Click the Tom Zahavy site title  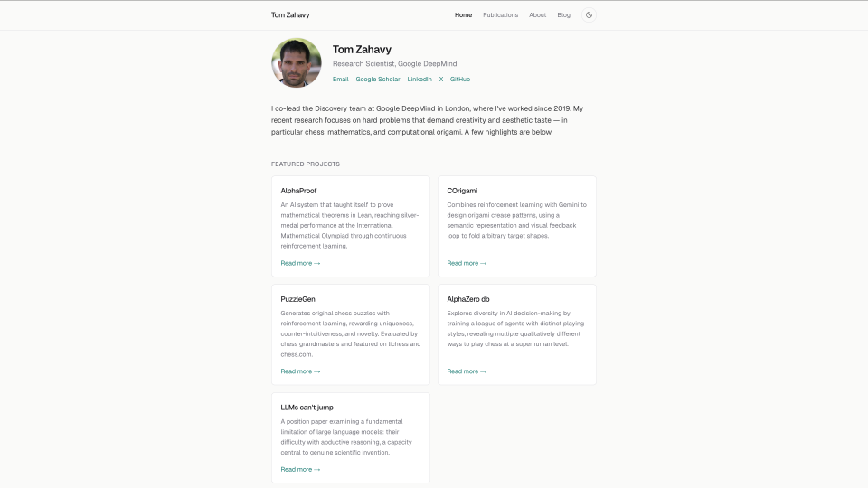pyautogui.click(x=290, y=15)
